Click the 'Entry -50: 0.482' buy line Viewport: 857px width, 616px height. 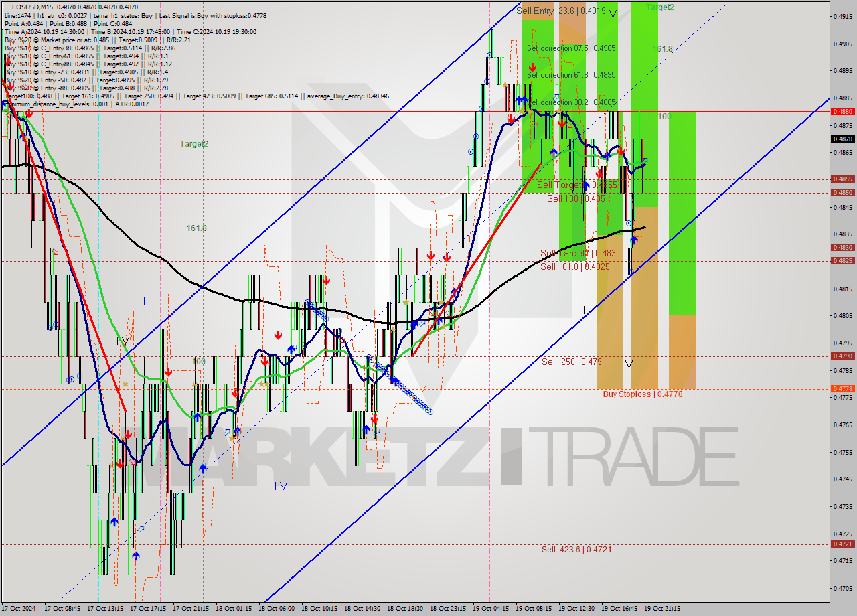coord(86,80)
